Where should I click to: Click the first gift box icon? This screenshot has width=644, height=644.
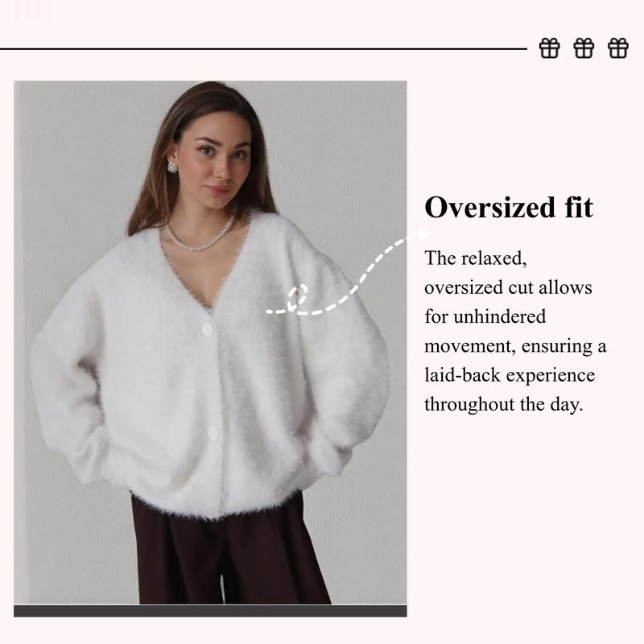(549, 48)
